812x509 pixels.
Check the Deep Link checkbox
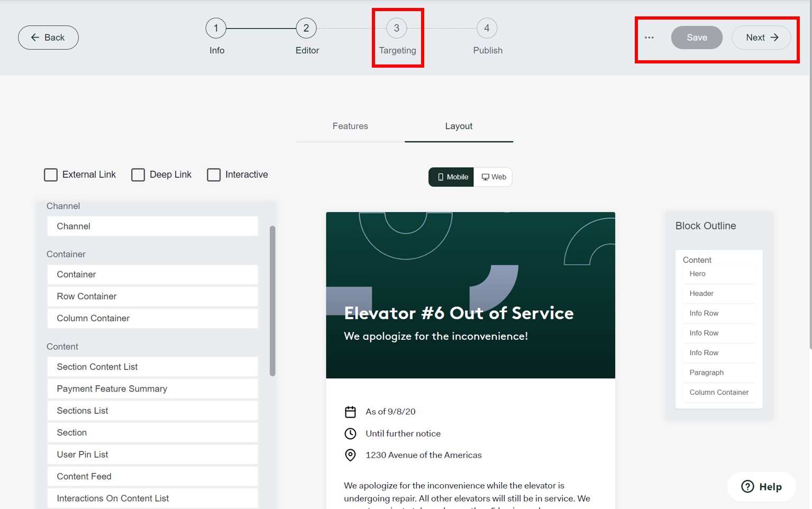(138, 175)
